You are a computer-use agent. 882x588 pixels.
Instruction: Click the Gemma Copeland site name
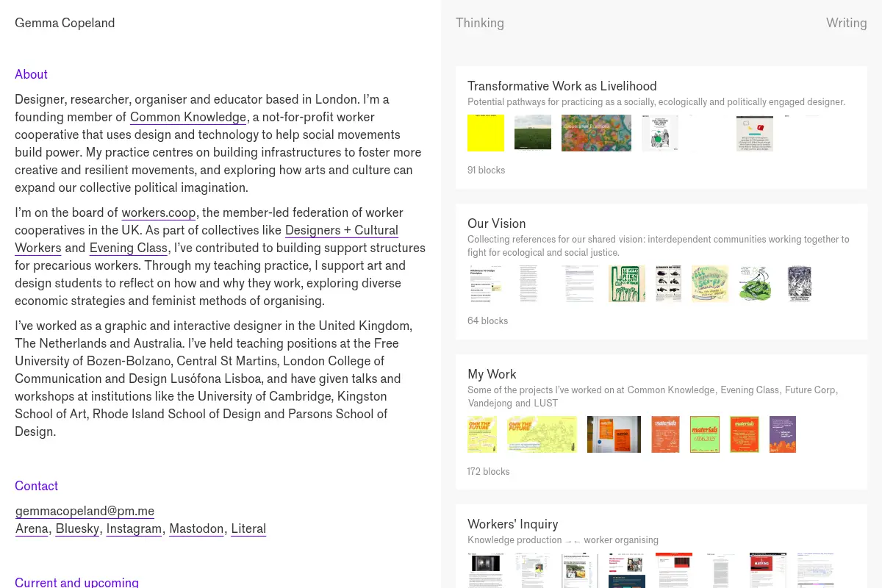[65, 23]
